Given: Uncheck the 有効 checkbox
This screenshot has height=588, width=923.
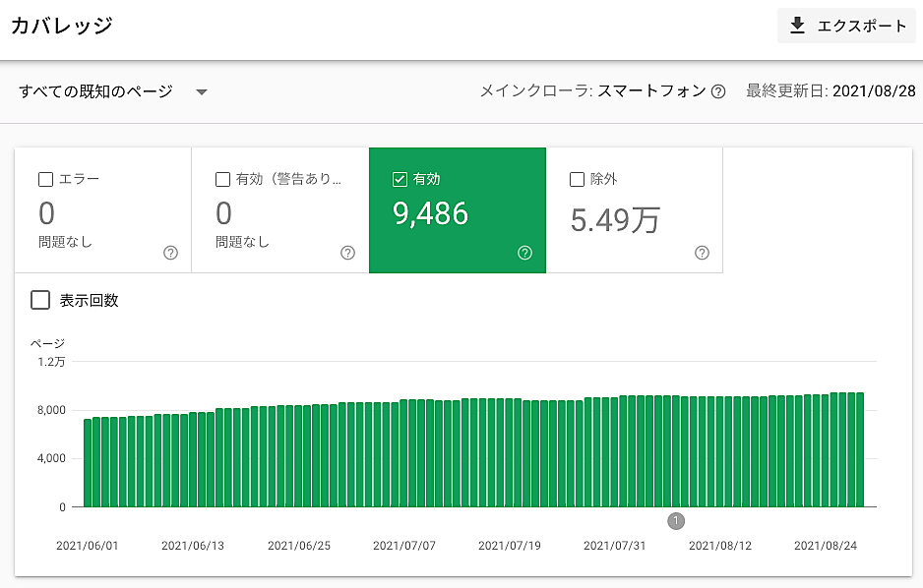Looking at the screenshot, I should pos(400,179).
